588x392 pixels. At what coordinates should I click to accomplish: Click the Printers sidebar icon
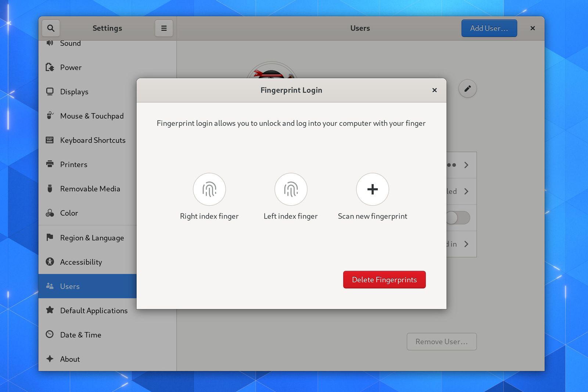pos(50,164)
